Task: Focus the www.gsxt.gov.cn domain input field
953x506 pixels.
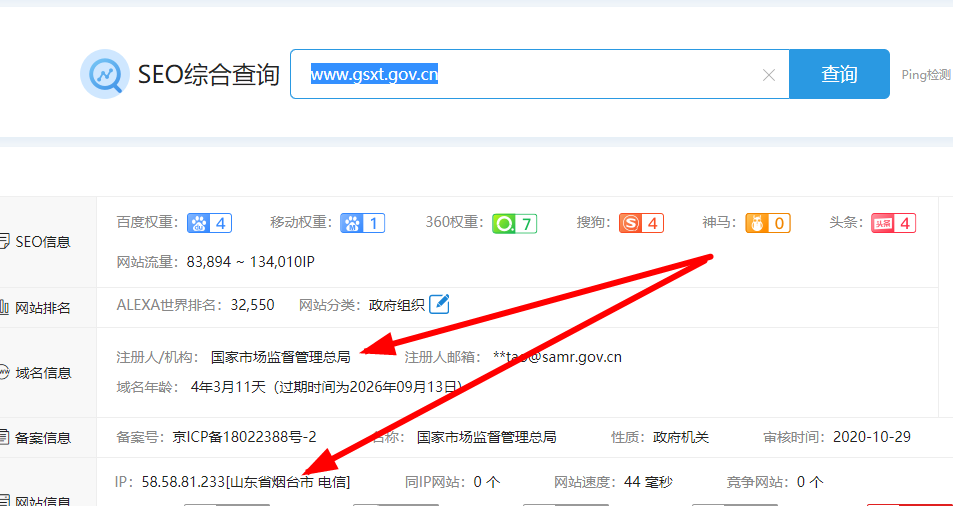Action: pyautogui.click(x=539, y=74)
